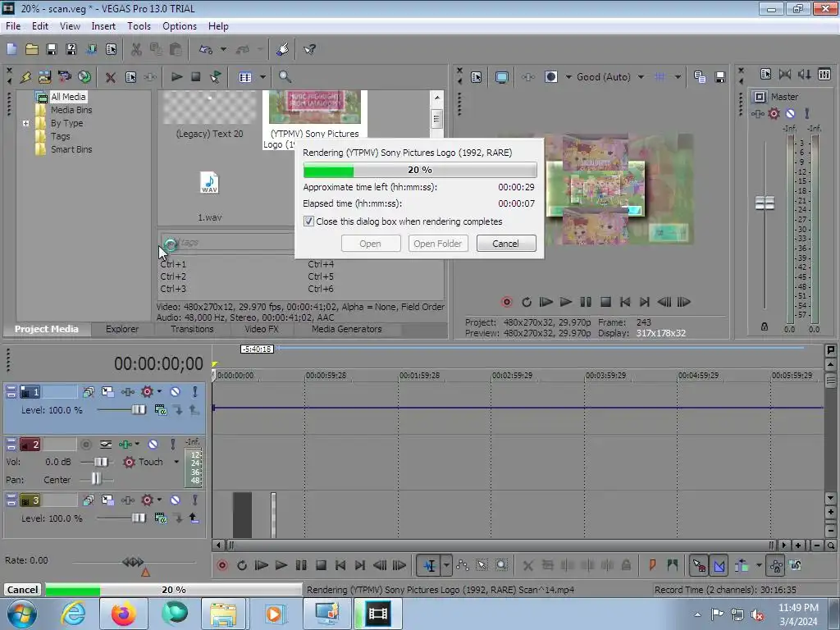Click Pause button under video preview

(586, 302)
